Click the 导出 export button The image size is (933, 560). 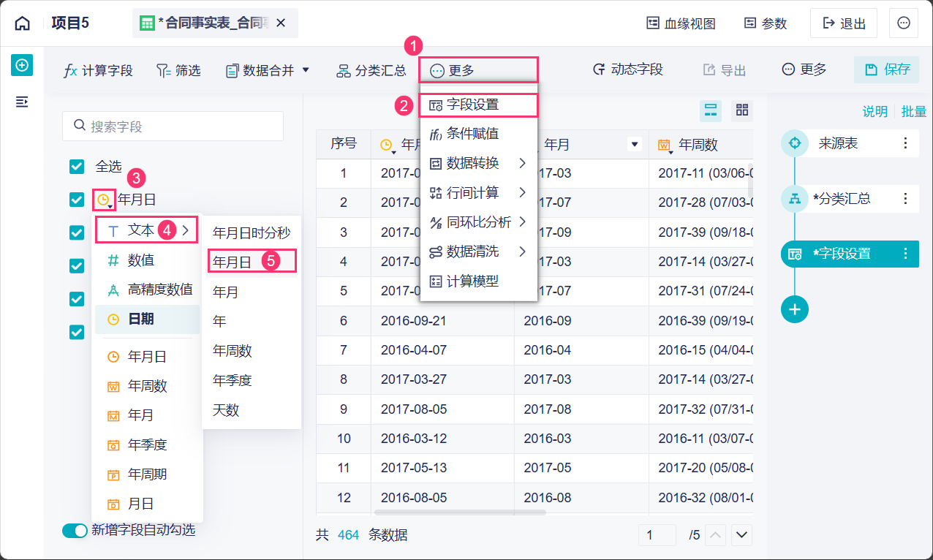pos(724,70)
